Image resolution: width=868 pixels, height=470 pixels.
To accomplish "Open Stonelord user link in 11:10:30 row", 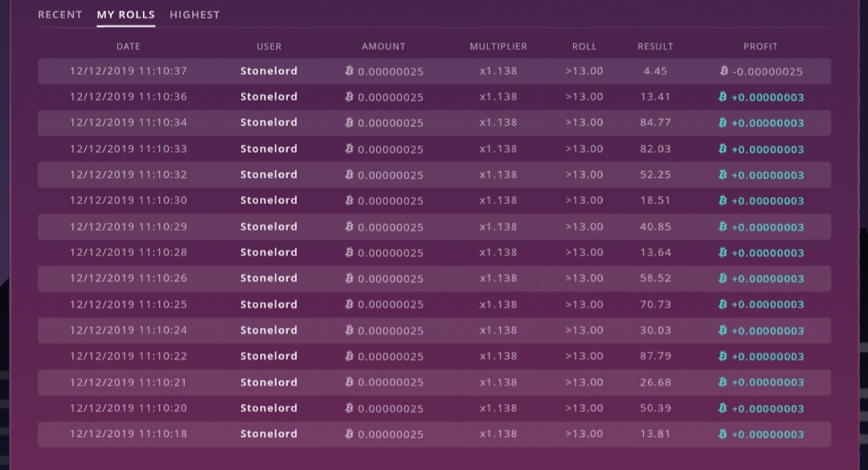I will coord(269,200).
